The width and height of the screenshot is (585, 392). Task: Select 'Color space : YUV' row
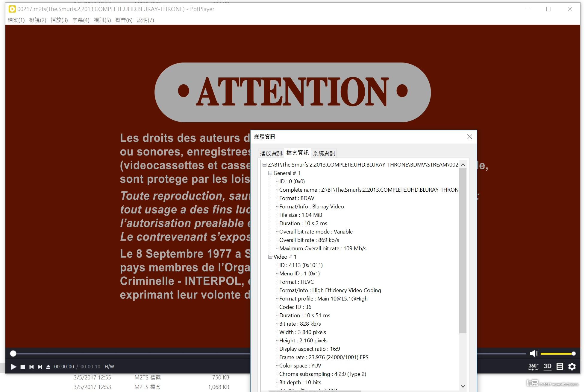point(300,365)
